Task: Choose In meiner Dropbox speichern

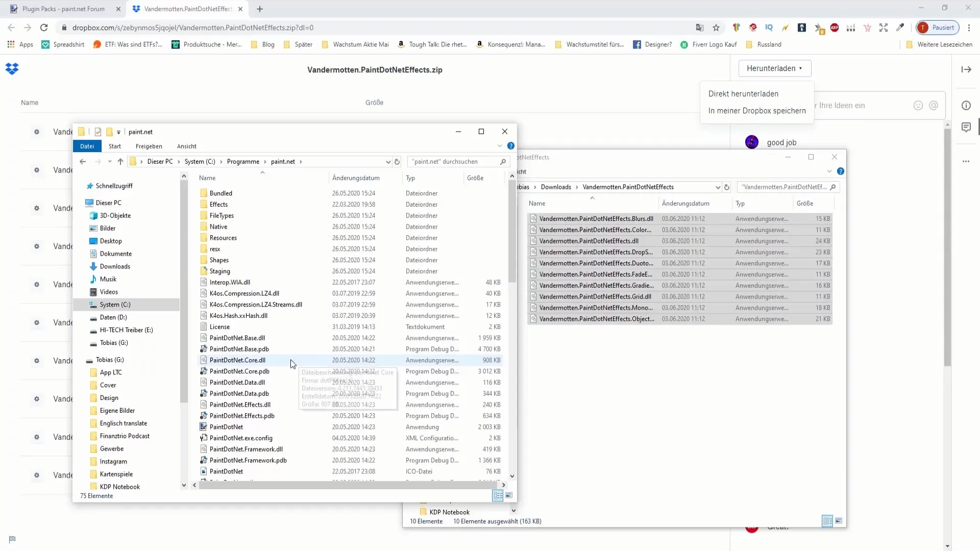Action: click(757, 111)
